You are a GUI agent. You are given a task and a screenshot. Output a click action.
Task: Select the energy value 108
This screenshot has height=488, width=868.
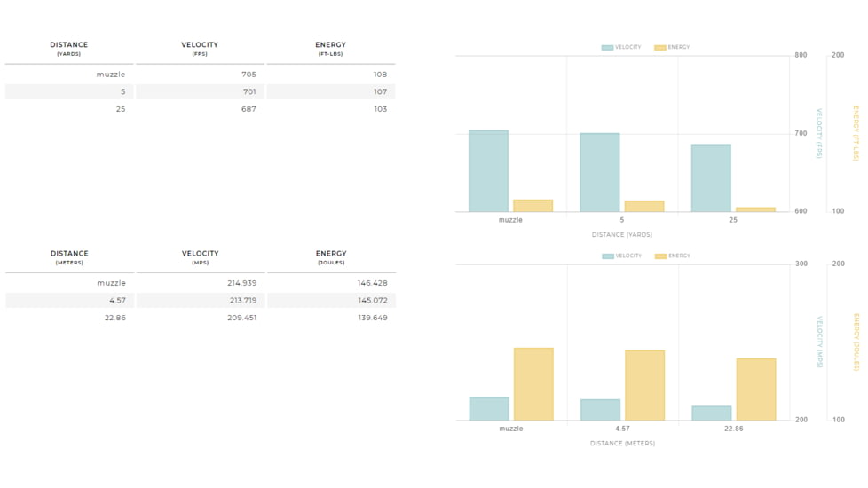pyautogui.click(x=380, y=75)
